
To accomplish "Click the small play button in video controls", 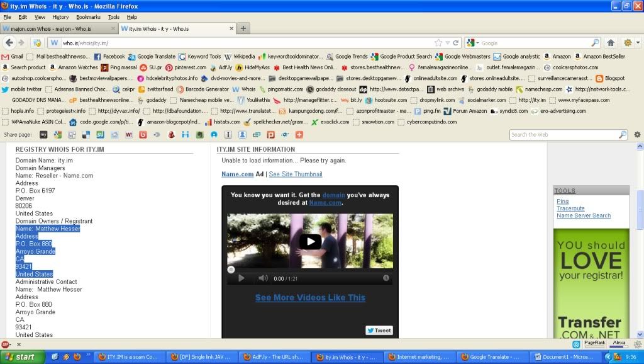I will coord(241,278).
